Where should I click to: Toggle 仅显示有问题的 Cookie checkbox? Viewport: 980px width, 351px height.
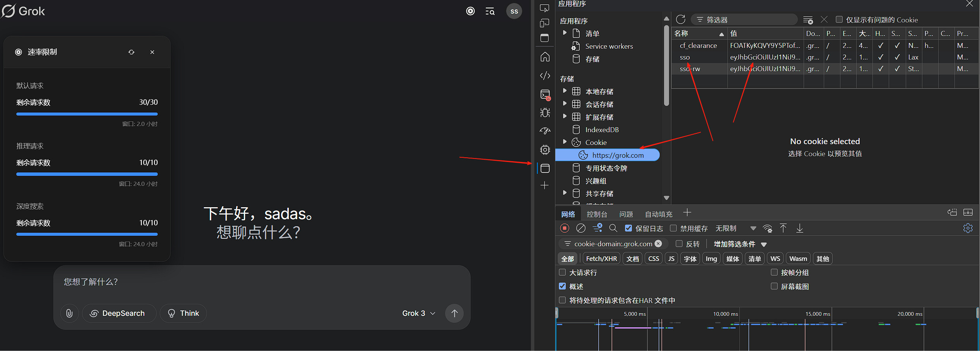tap(839, 19)
